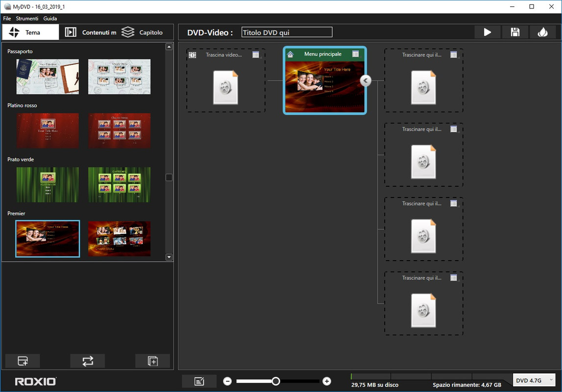The image size is (562, 392).
Task: Select the Menu principale preview thumbnail
Action: tap(325, 87)
